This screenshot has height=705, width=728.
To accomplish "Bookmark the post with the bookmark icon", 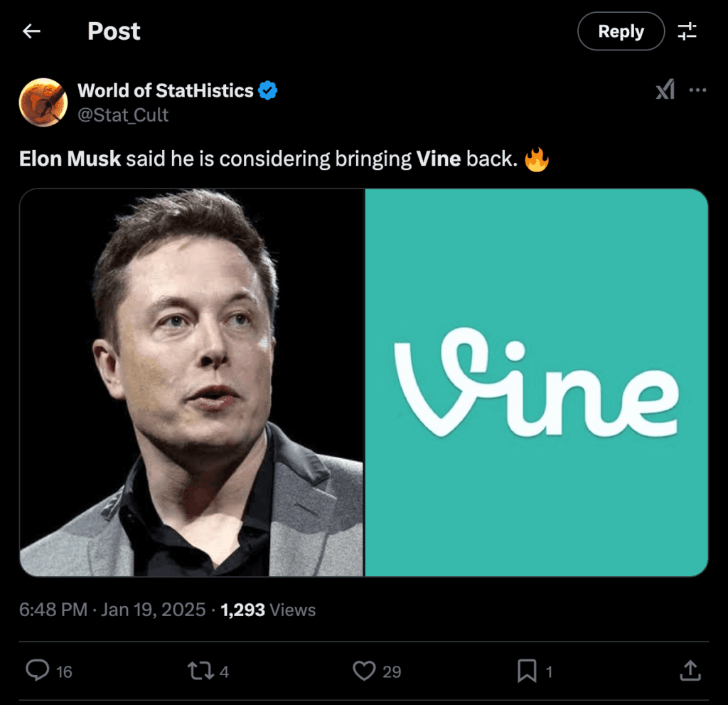I will tap(526, 670).
